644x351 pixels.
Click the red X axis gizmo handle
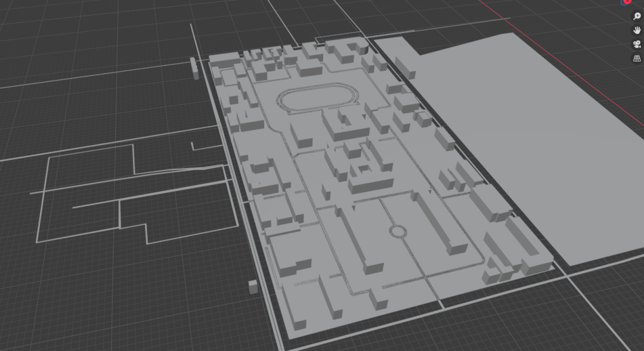[x=627, y=2]
